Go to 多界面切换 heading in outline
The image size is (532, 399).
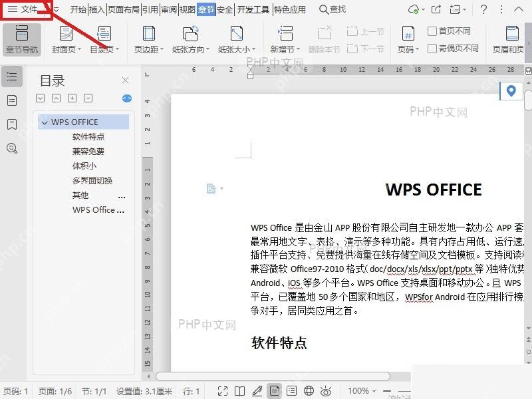pos(92,180)
